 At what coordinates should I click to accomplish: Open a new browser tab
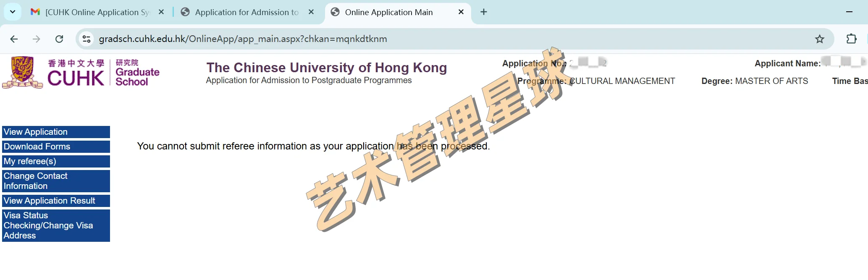(484, 12)
